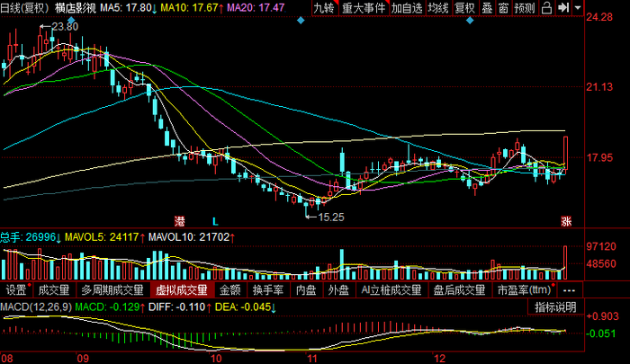Click the 10 month label on time axis
Viewport: 630px width, 364px height.
click(216, 359)
